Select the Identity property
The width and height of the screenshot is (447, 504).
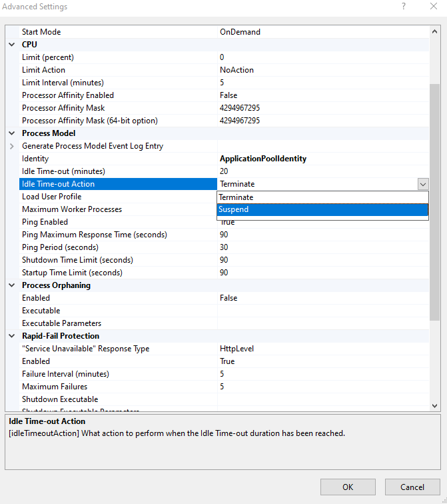point(35,159)
